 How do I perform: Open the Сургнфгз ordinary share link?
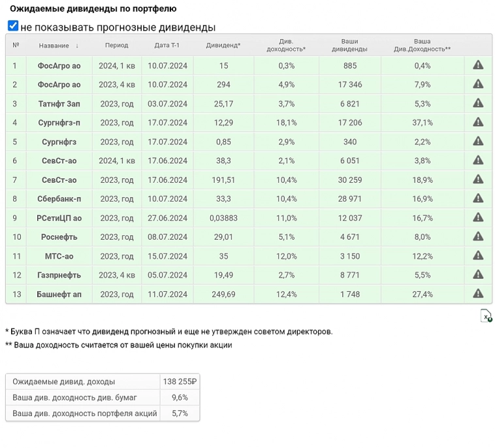(x=59, y=142)
